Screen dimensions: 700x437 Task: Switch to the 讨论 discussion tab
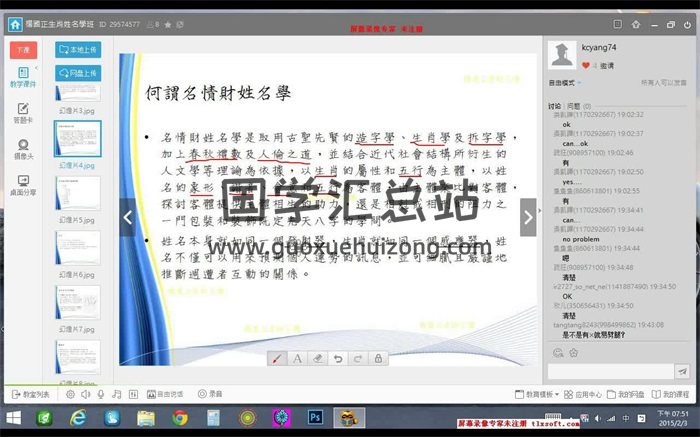554,106
